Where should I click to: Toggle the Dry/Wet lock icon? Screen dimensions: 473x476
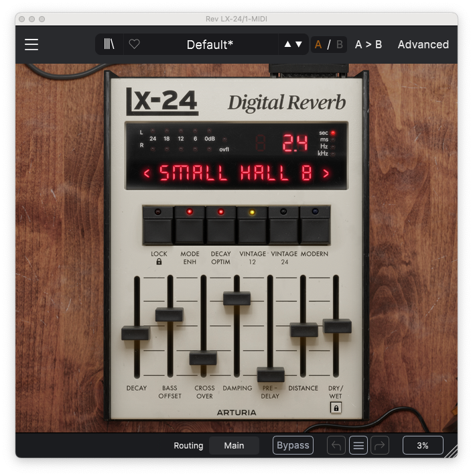coord(336,407)
